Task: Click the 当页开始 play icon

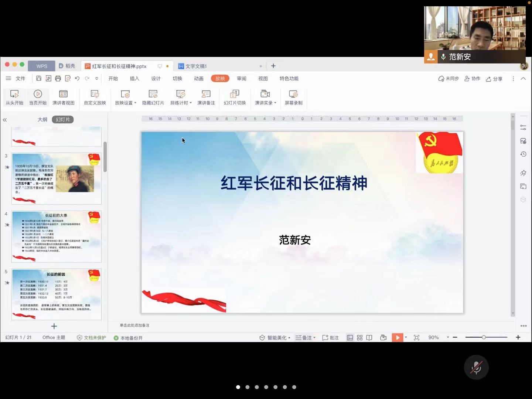Action: tap(38, 94)
